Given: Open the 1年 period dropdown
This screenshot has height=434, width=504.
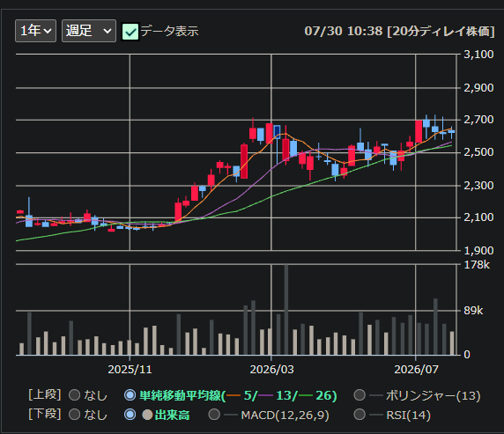Looking at the screenshot, I should [x=35, y=31].
